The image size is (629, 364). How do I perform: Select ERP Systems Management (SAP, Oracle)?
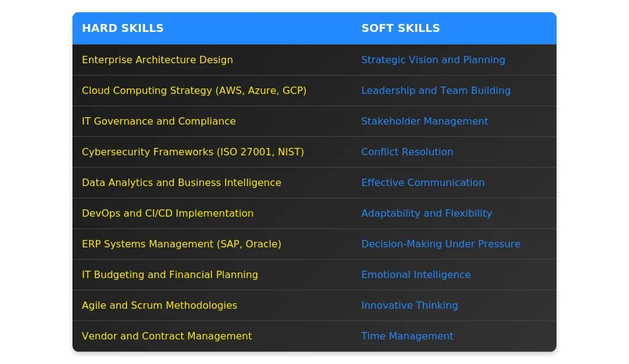(x=181, y=244)
